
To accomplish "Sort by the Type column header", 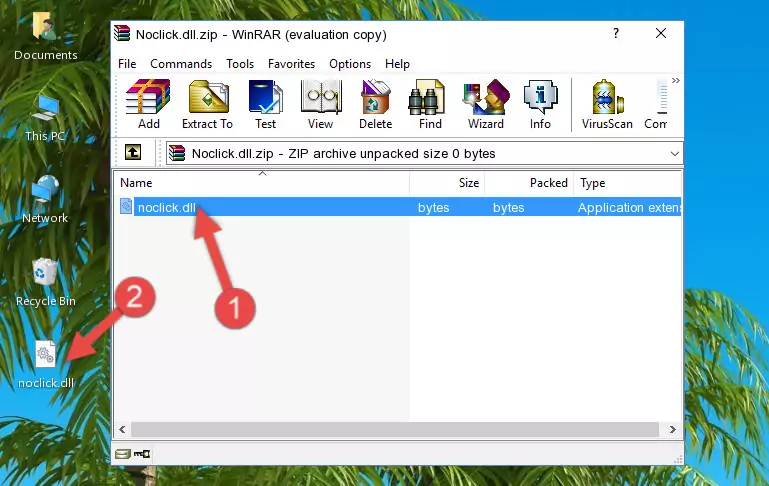I will point(627,183).
